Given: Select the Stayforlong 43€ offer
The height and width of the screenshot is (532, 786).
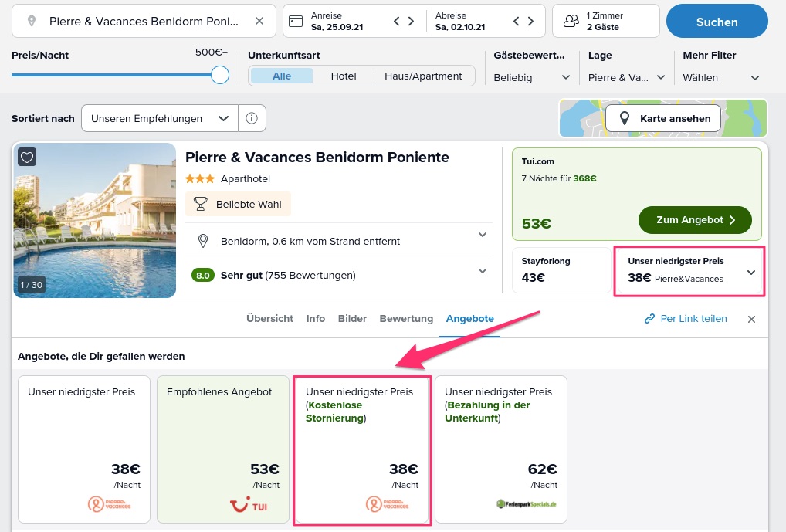Looking at the screenshot, I should click(561, 269).
